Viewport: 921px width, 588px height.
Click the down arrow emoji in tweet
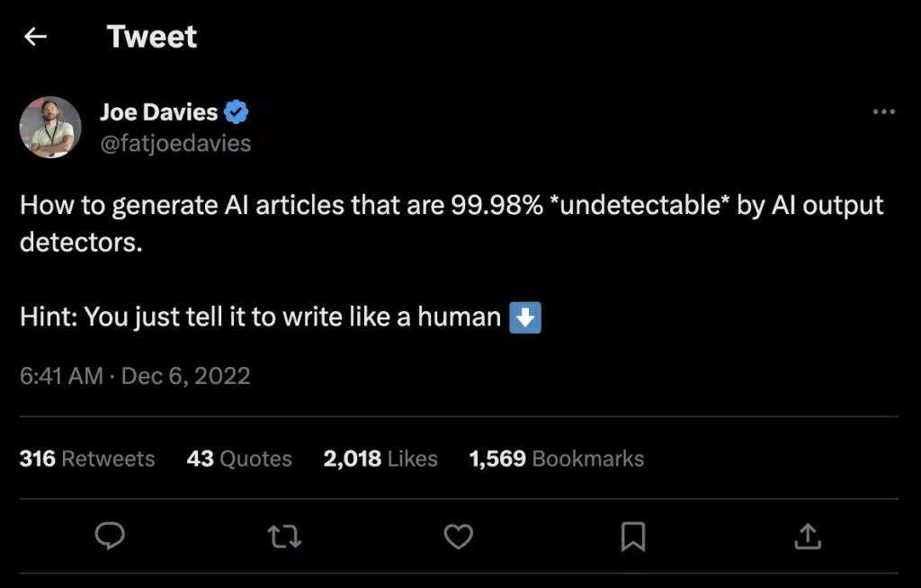point(525,317)
